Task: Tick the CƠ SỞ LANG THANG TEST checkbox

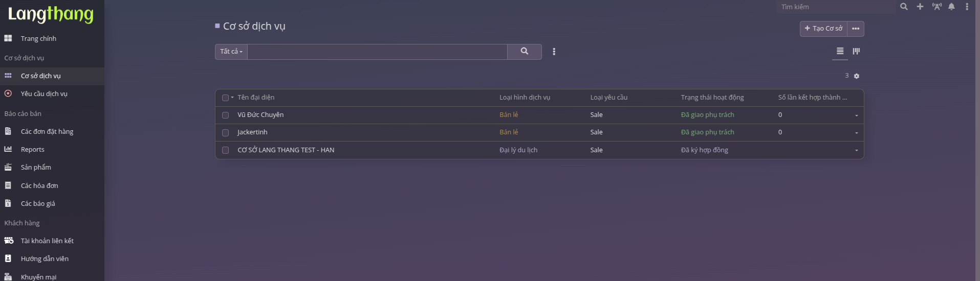Action: point(225,150)
